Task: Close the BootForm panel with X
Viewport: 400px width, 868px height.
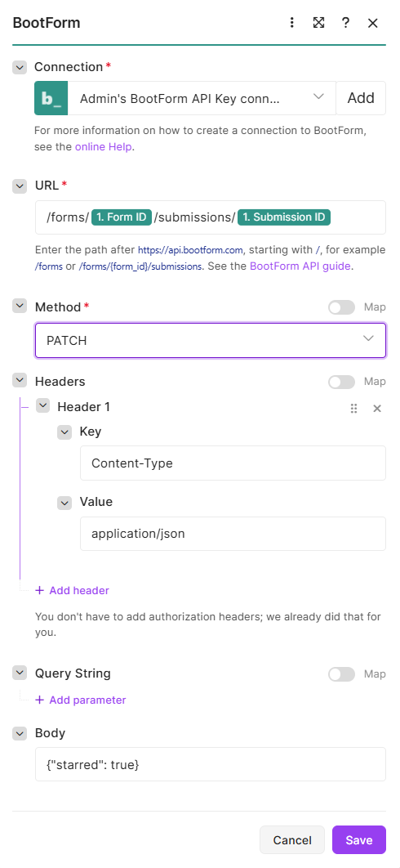Action: pos(373,23)
